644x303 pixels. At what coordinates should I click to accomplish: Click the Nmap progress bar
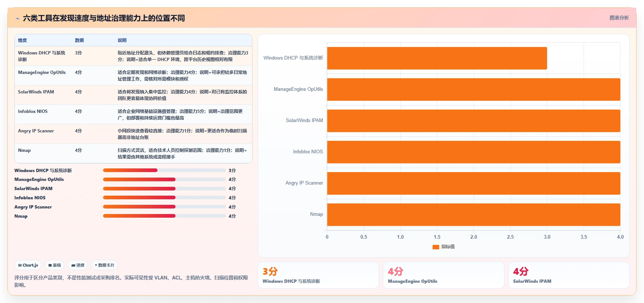click(x=164, y=216)
